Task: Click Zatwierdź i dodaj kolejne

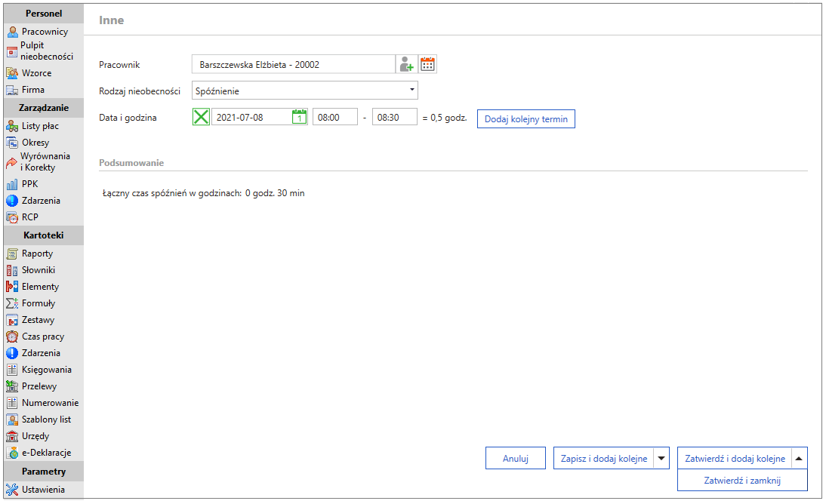Action: (x=735, y=459)
